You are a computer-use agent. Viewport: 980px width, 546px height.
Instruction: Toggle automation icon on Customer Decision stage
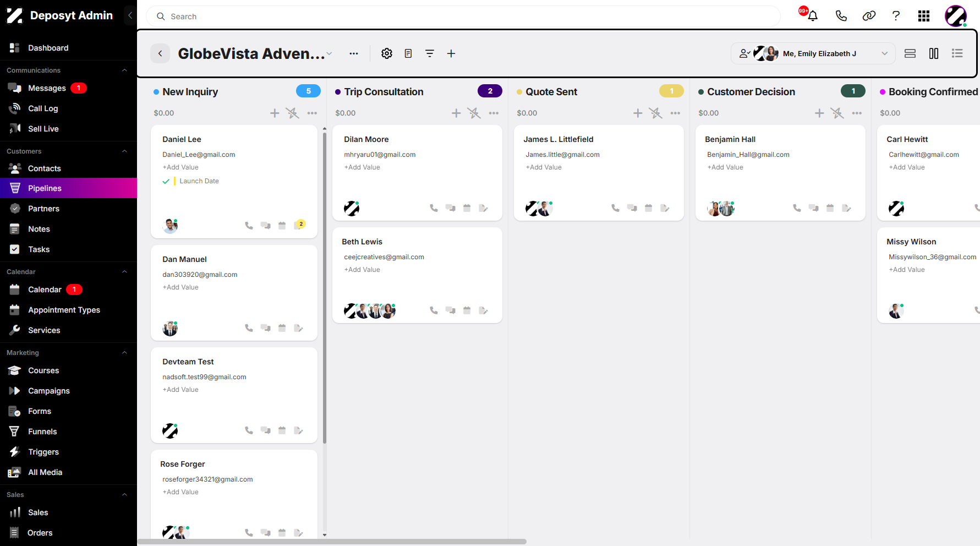(837, 113)
